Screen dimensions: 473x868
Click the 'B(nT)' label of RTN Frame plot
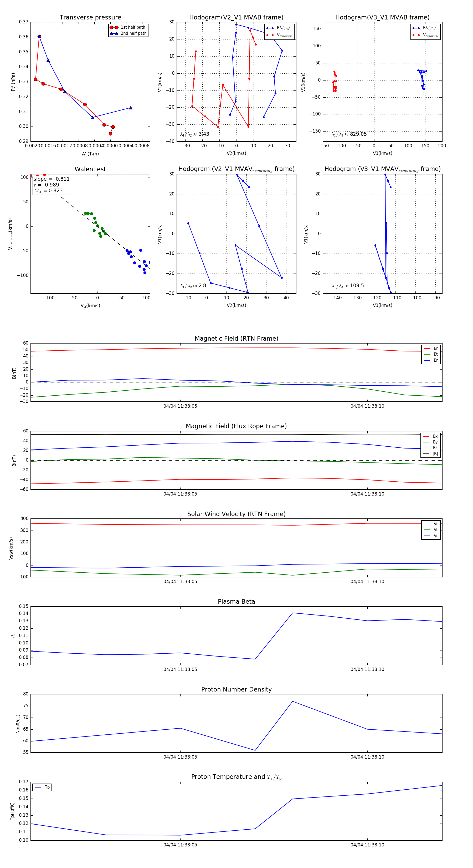click(14, 373)
